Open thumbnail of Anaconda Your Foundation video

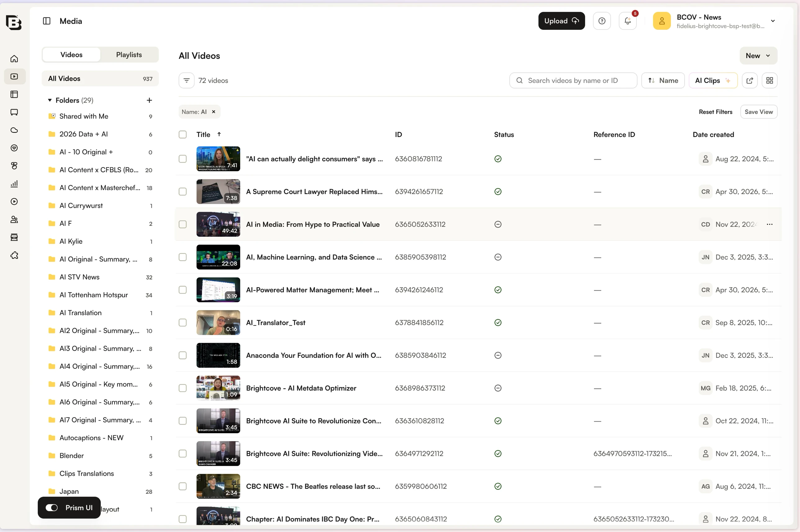point(218,355)
